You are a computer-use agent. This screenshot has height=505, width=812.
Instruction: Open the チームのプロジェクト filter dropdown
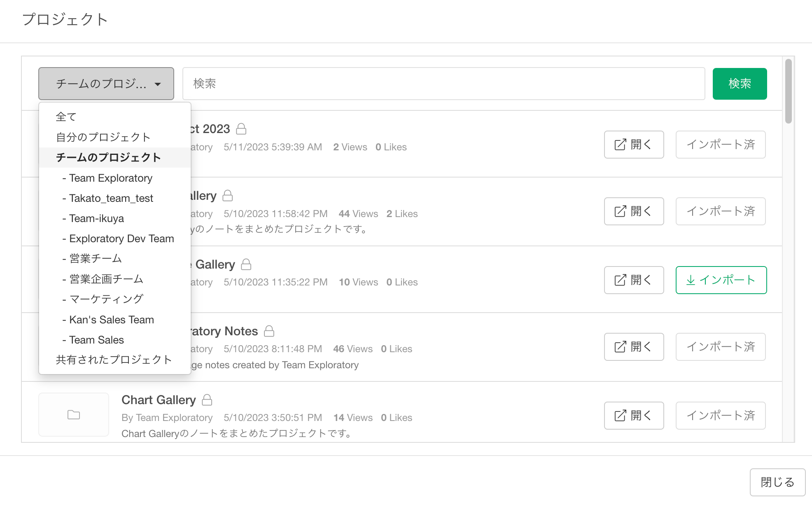[106, 84]
